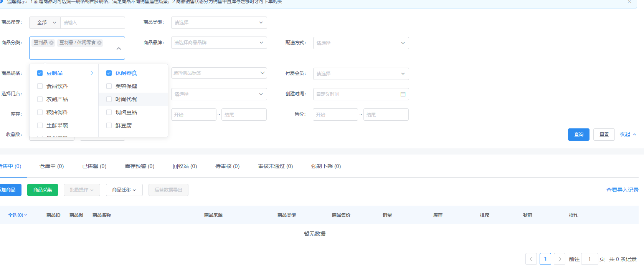Click the 商品搜索 text input field
644x271 pixels.
pyautogui.click(x=92, y=23)
